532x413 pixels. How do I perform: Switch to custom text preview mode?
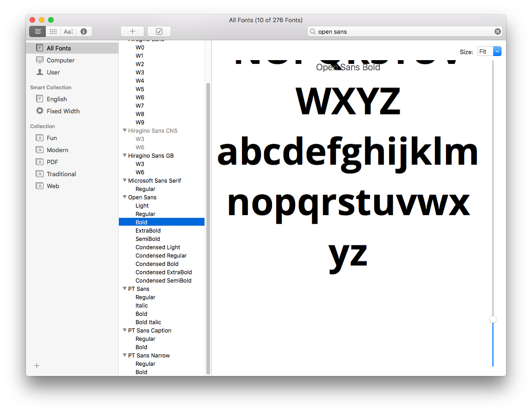point(68,31)
